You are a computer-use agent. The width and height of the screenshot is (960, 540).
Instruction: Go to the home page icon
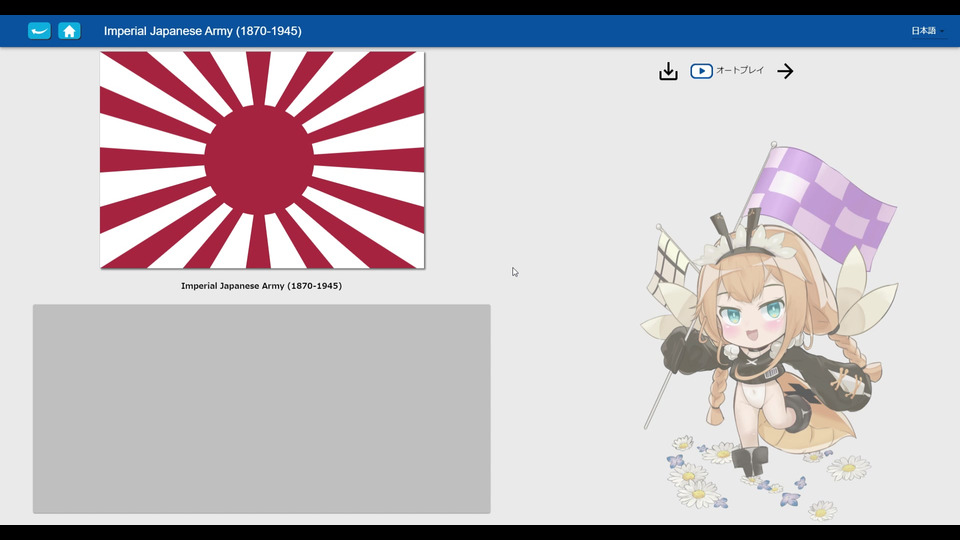pos(69,31)
